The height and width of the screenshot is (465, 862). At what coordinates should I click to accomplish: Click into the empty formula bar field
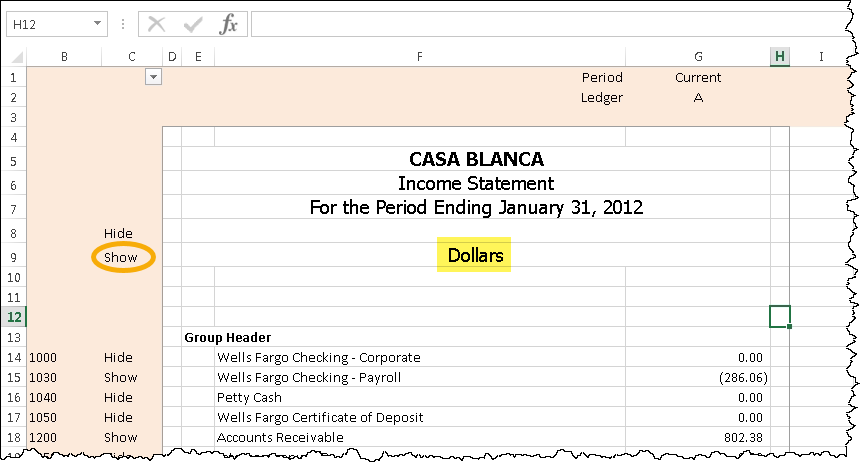(x=540, y=23)
